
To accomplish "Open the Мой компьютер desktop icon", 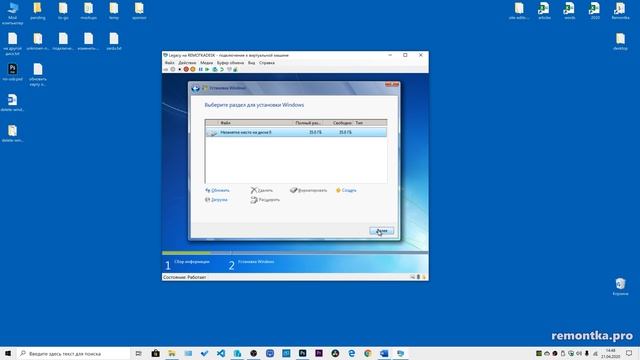I will [13, 13].
